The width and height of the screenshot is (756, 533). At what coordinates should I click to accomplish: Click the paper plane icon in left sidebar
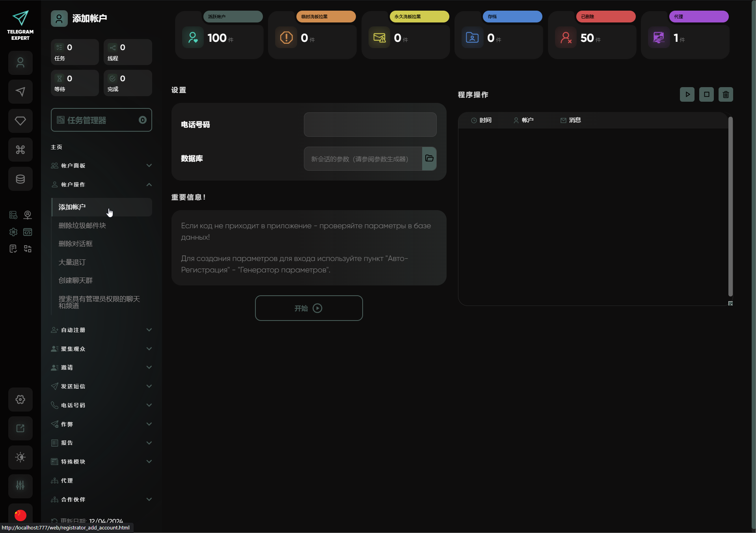pyautogui.click(x=20, y=92)
